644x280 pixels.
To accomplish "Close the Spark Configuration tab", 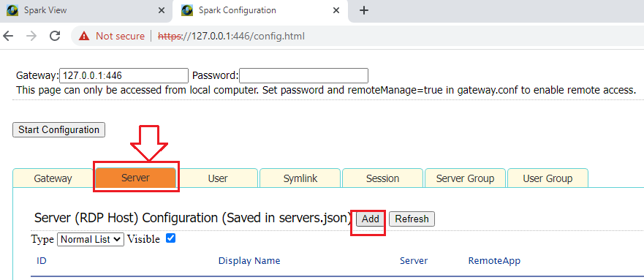I will click(x=336, y=10).
